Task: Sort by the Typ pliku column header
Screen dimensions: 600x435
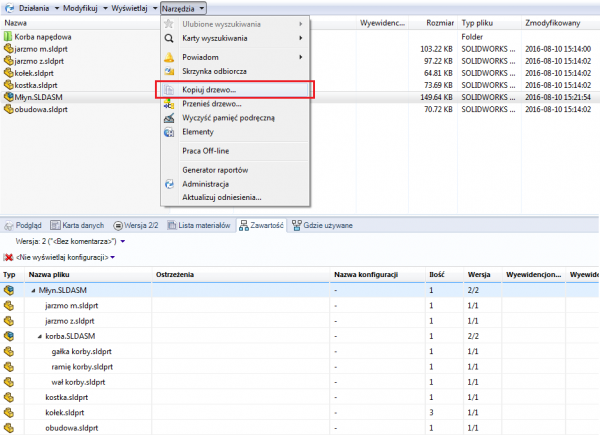Action: 477,23
